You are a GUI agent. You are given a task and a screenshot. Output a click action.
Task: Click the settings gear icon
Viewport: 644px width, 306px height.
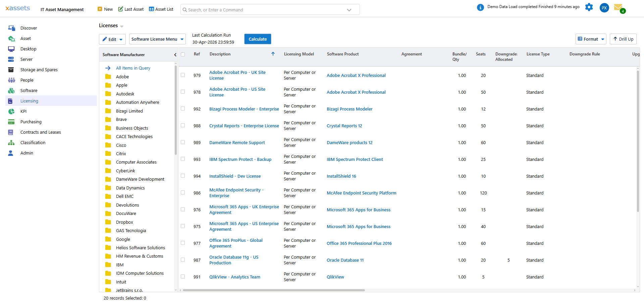(x=589, y=7)
